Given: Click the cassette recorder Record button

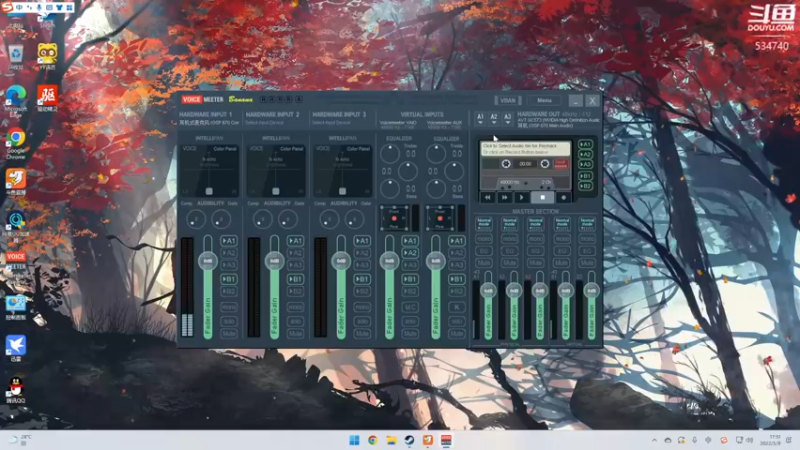Looking at the screenshot, I should (x=565, y=197).
